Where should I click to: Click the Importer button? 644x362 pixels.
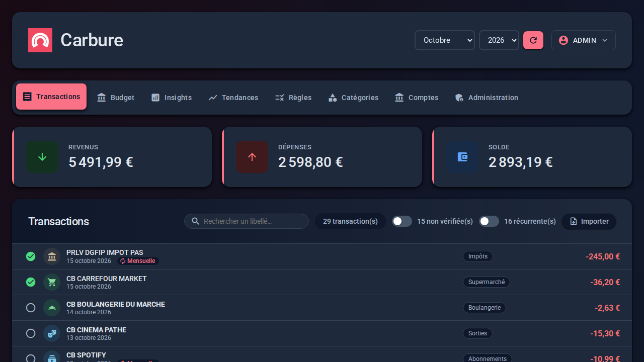tap(589, 221)
